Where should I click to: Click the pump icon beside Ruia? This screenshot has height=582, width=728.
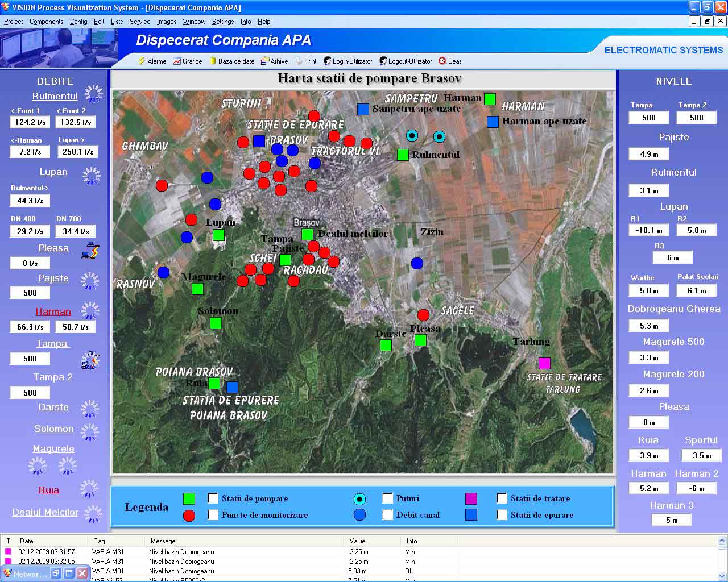pyautogui.click(x=89, y=489)
